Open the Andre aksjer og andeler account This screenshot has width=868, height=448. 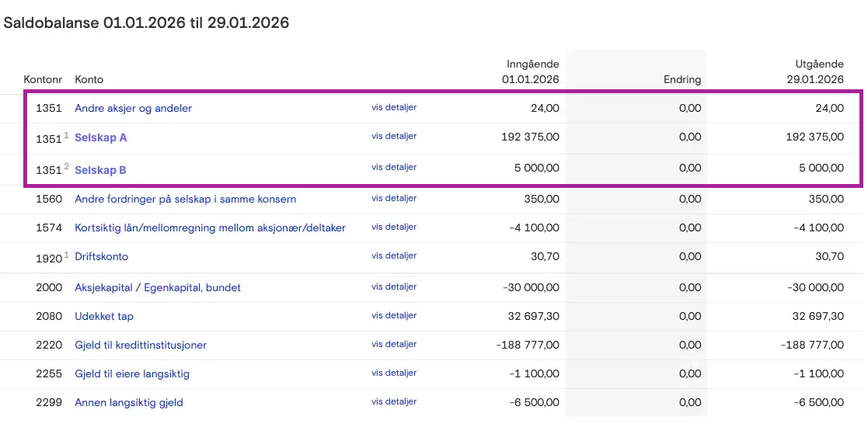point(133,109)
